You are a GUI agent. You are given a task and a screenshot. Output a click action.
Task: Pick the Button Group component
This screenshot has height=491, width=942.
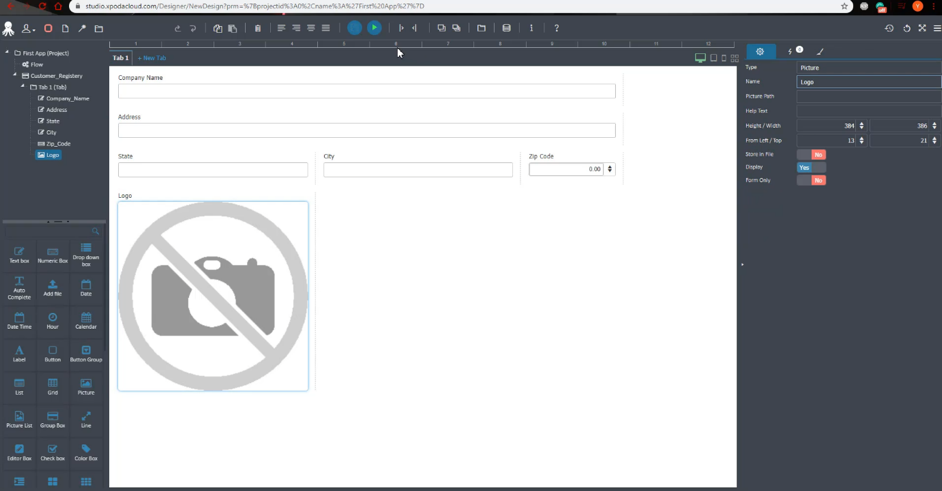pos(86,354)
